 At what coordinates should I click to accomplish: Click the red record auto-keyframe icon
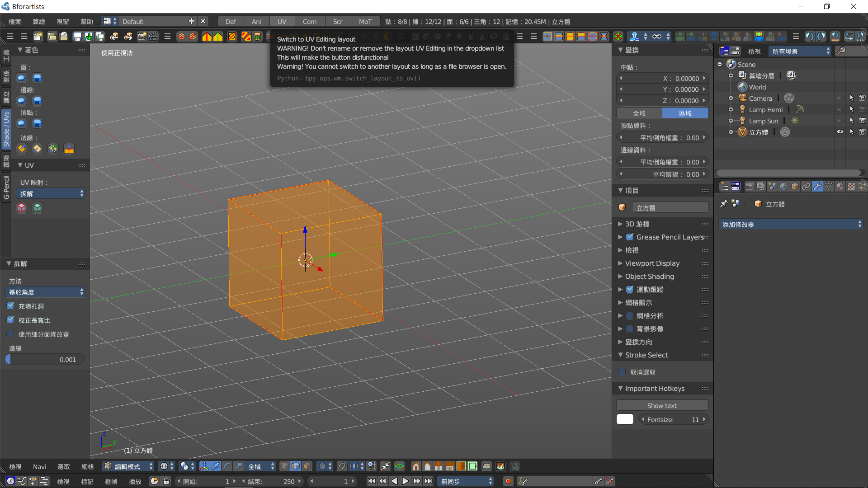[x=508, y=481]
